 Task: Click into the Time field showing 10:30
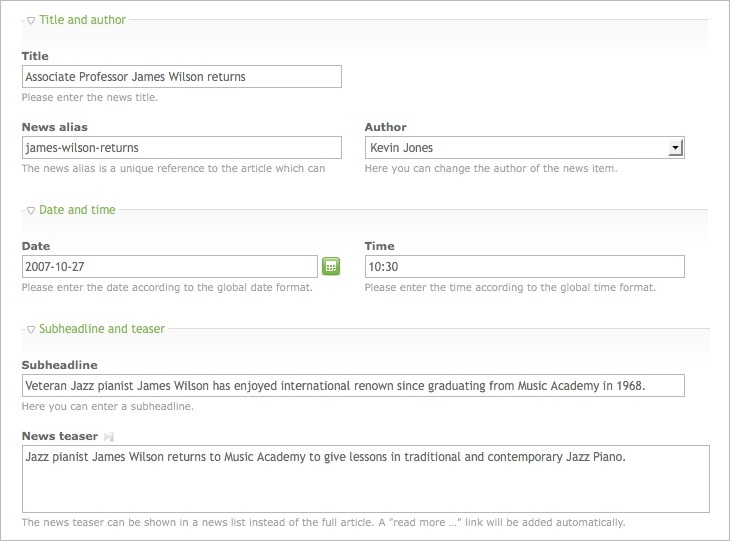[524, 266]
